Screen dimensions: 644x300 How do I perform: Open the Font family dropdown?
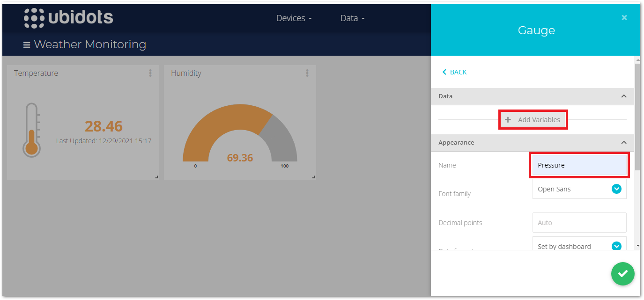click(x=579, y=189)
